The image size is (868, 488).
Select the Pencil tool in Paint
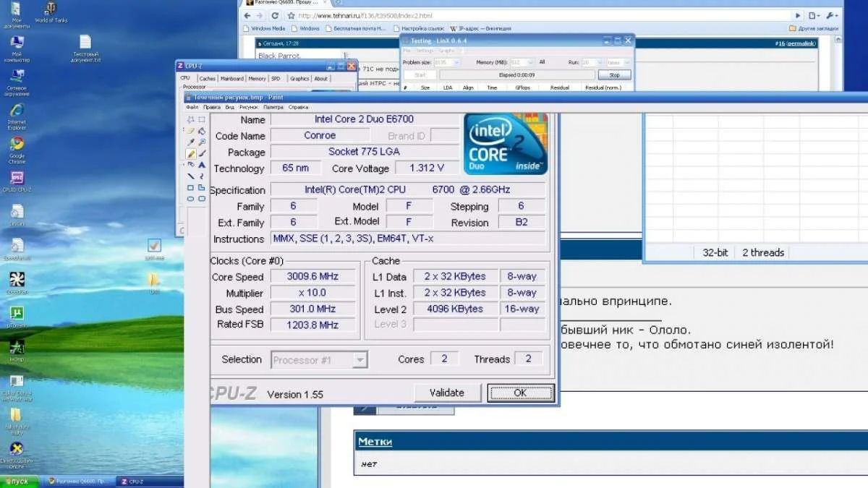191,153
